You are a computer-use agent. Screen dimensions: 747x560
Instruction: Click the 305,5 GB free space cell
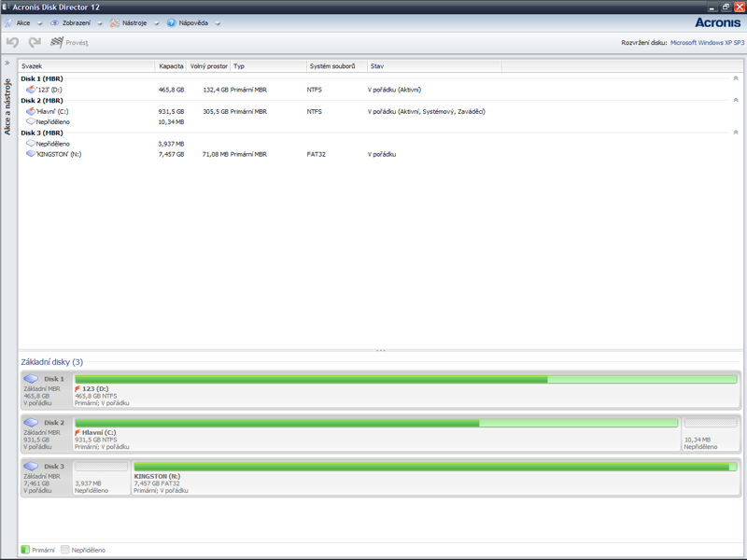pos(216,111)
